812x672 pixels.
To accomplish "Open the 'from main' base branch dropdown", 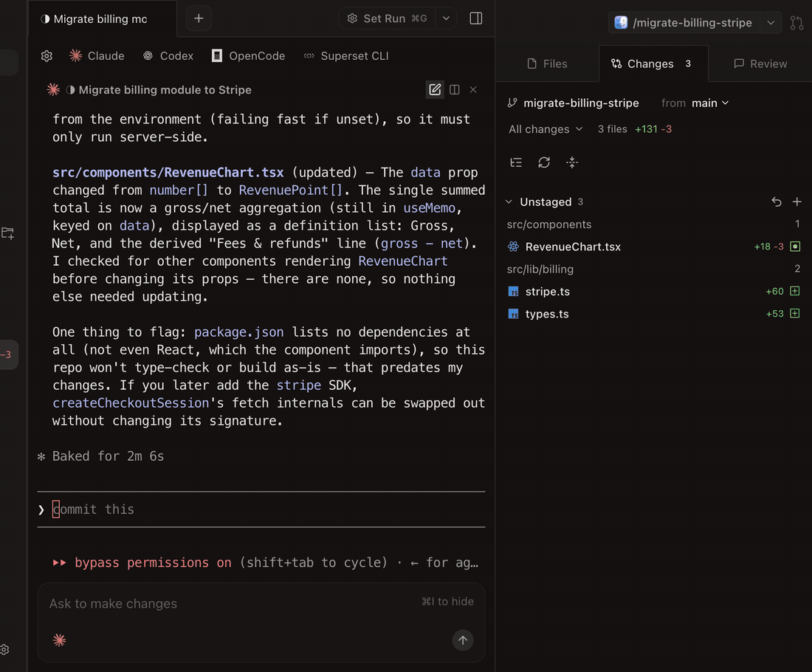I will point(695,103).
